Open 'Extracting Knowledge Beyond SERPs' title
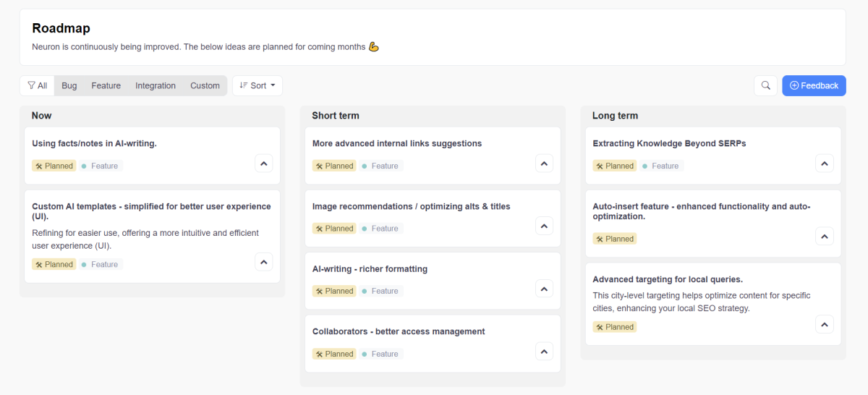The image size is (868, 395). [x=669, y=143]
